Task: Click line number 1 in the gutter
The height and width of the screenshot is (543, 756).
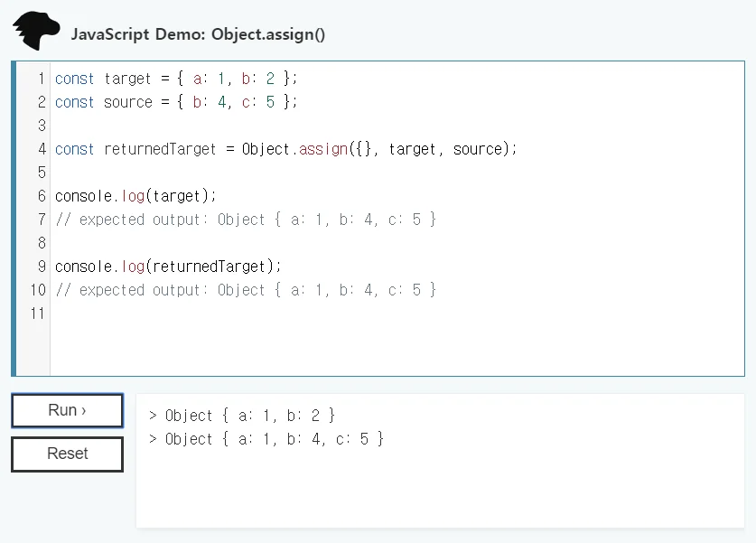Action: click(x=41, y=79)
